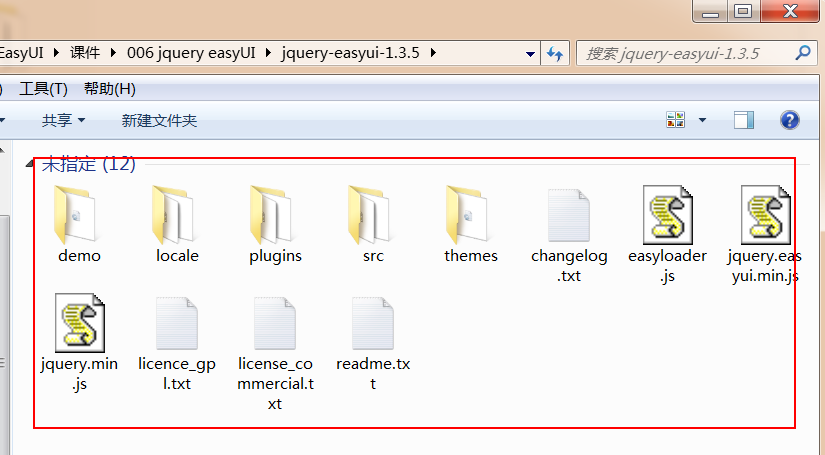Viewport: 825px width, 455px height.
Task: Click the easyloader.js file name label
Action: (x=667, y=265)
